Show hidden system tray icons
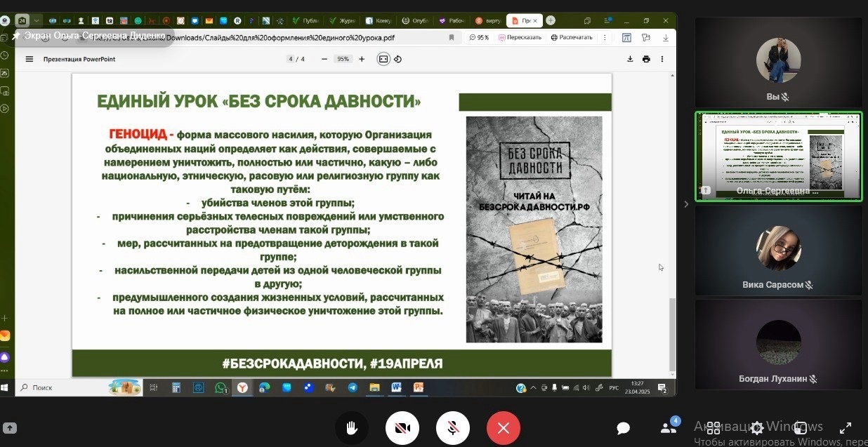This screenshot has width=868, height=447. pyautogui.click(x=533, y=387)
